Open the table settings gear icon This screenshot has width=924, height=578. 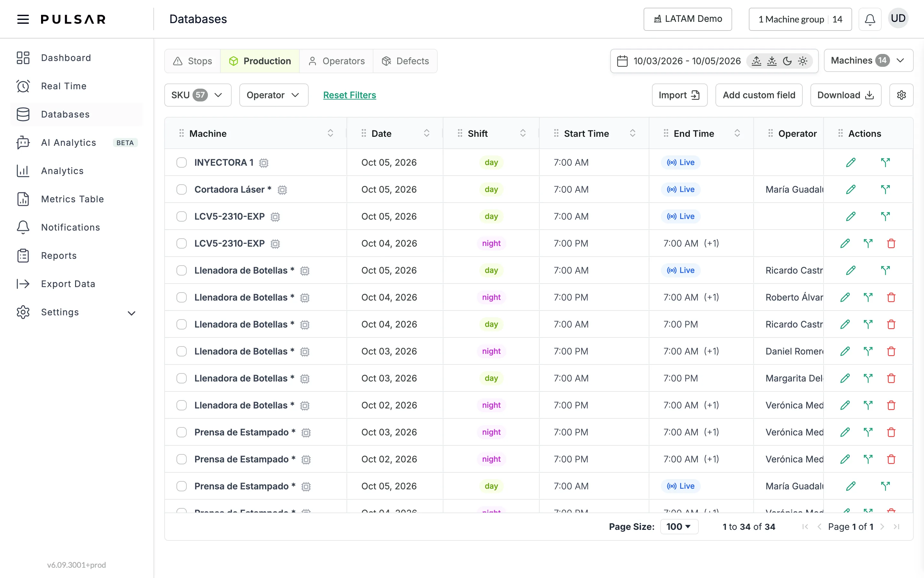(901, 95)
